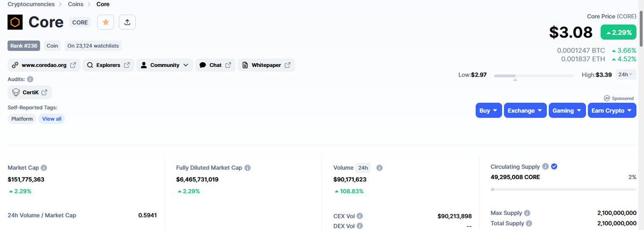The image size is (644, 230).
Task: Click the Platform tag
Action: 22,118
